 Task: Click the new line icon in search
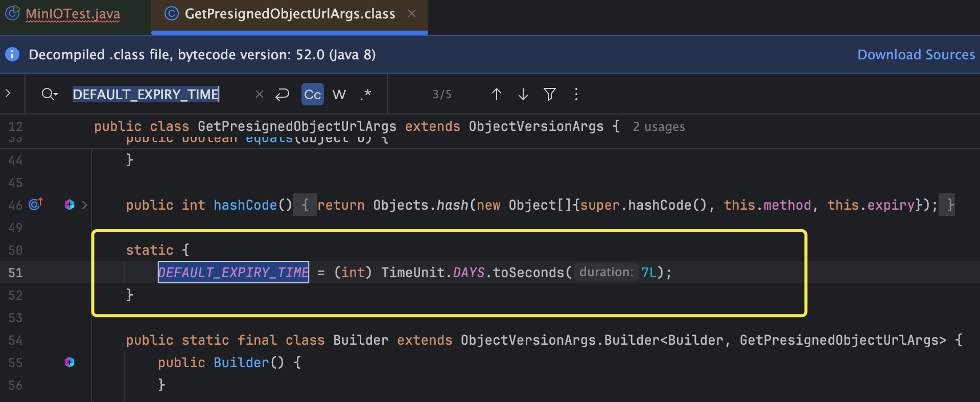click(282, 94)
